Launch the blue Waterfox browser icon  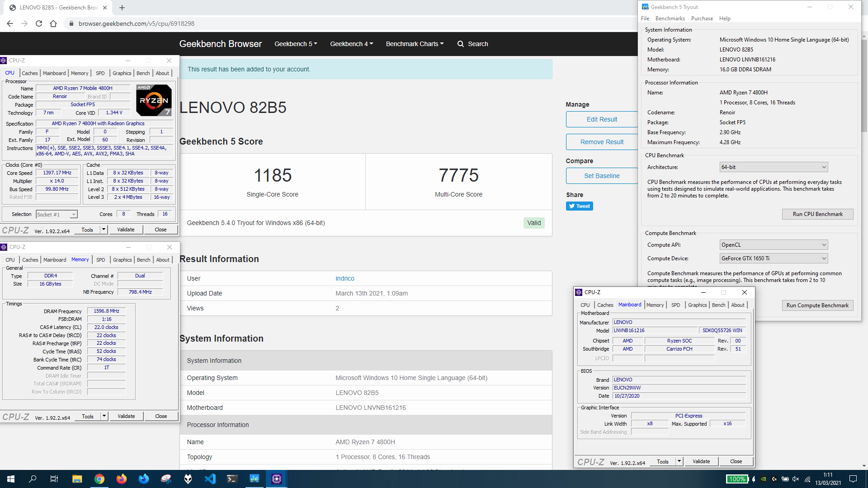144,479
